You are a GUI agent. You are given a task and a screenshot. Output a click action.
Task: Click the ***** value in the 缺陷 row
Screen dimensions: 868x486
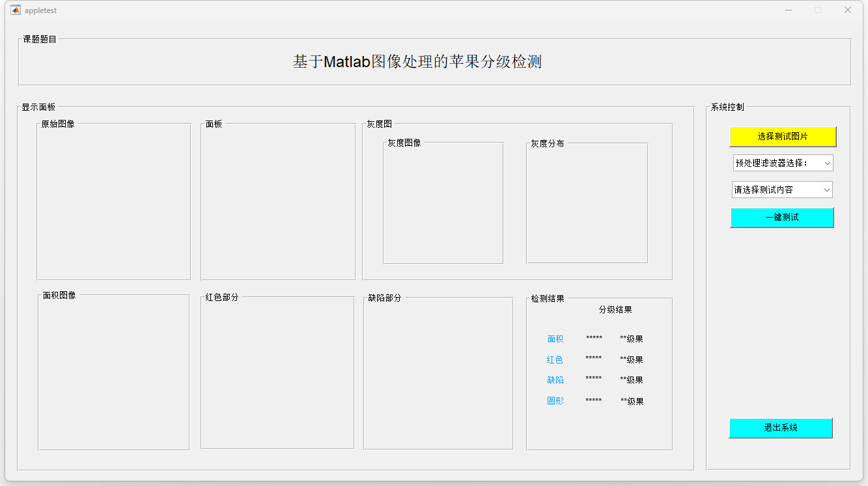pyautogui.click(x=593, y=379)
